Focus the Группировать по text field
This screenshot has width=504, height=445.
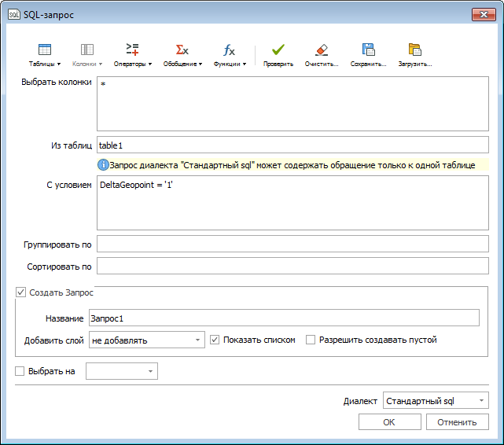(x=292, y=245)
